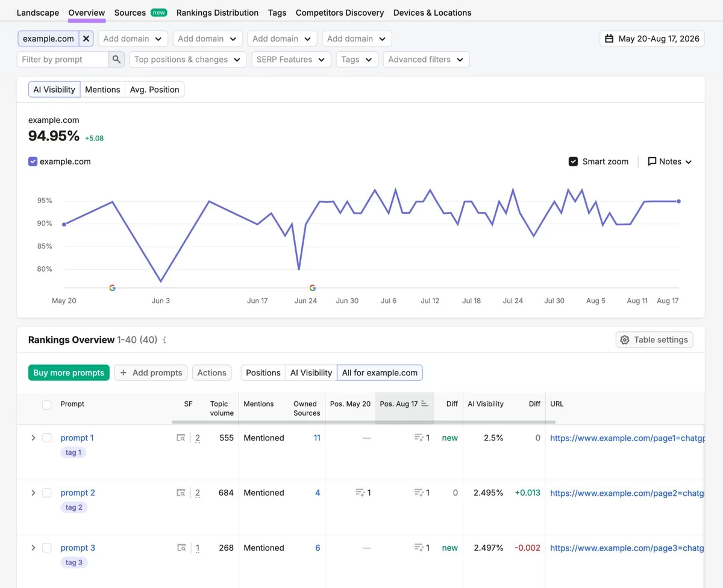Expand the prompt 3 row

[x=33, y=548]
